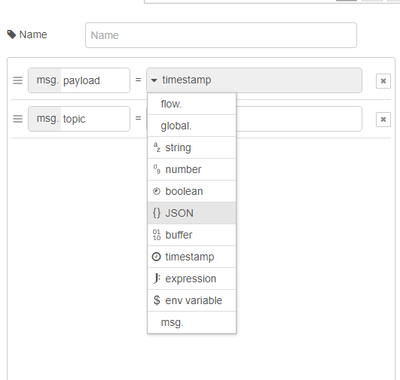Select string type option
400x380 pixels.
click(192, 148)
